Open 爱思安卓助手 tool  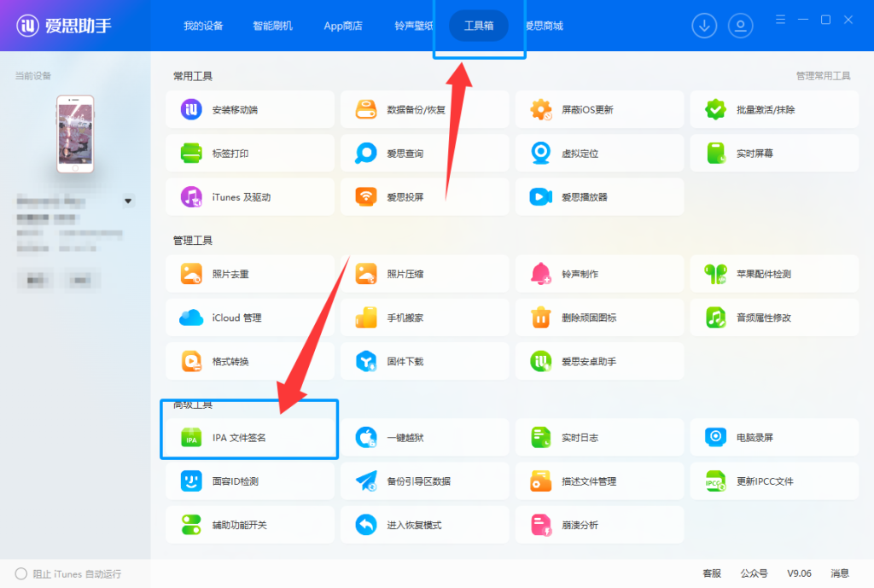click(599, 361)
